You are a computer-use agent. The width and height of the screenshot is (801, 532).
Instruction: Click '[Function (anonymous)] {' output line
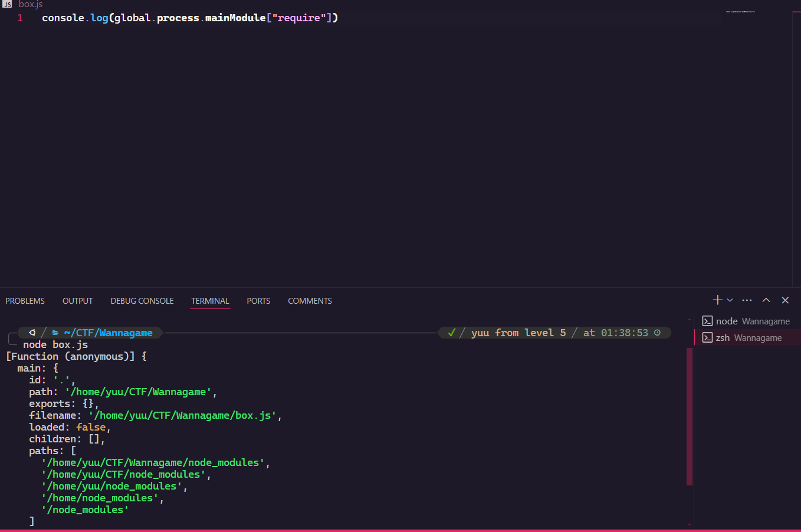click(76, 356)
